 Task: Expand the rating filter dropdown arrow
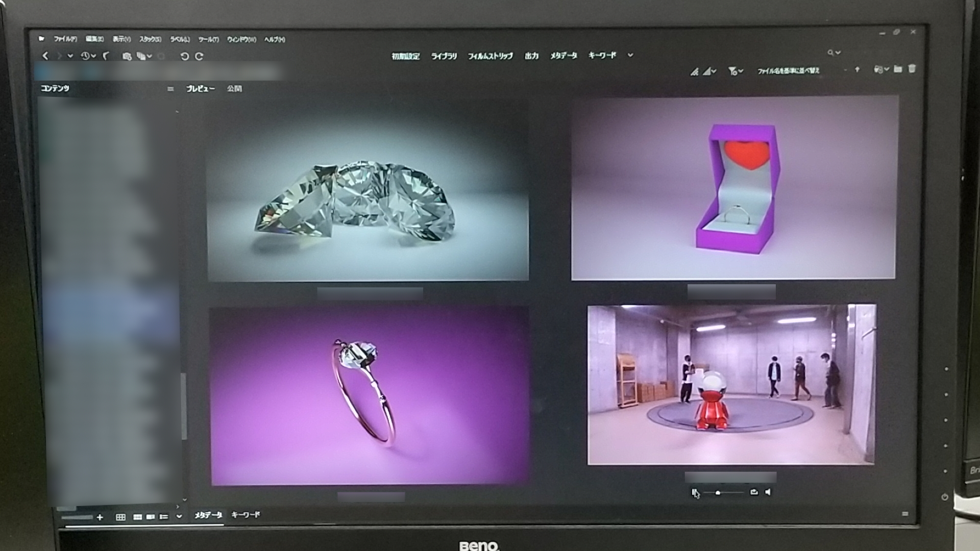[x=714, y=71]
